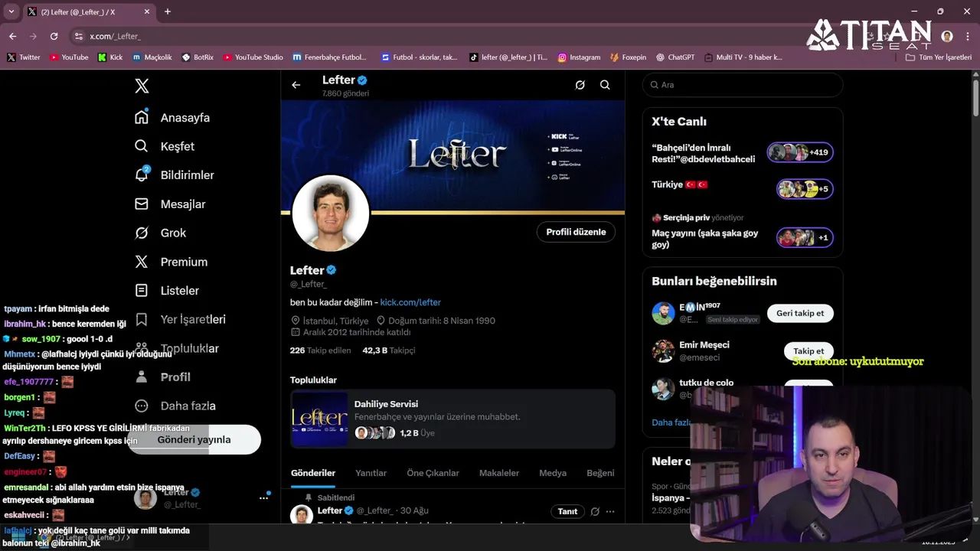The height and width of the screenshot is (551, 980).
Task: Open pinned post author avatar
Action: click(301, 514)
